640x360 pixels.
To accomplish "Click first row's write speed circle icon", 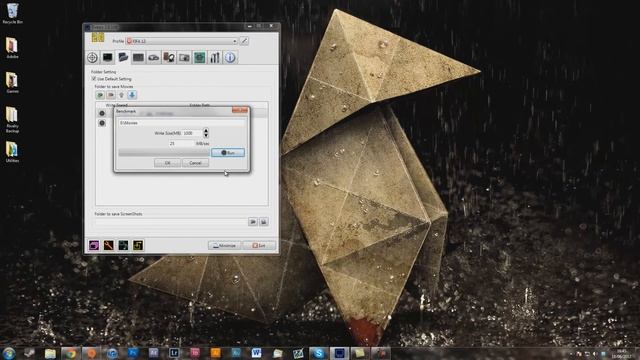I will click(x=102, y=113).
